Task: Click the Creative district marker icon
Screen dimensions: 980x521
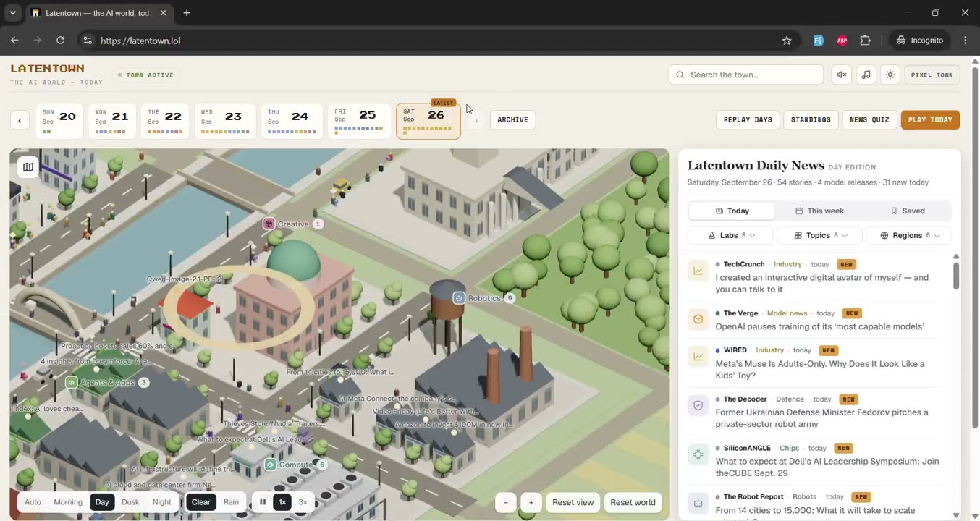Action: pyautogui.click(x=269, y=224)
